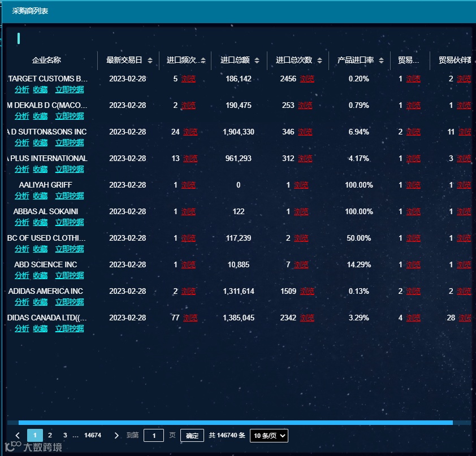Select company name ADIDAS AMERICA INC
The height and width of the screenshot is (456, 476).
coord(46,291)
